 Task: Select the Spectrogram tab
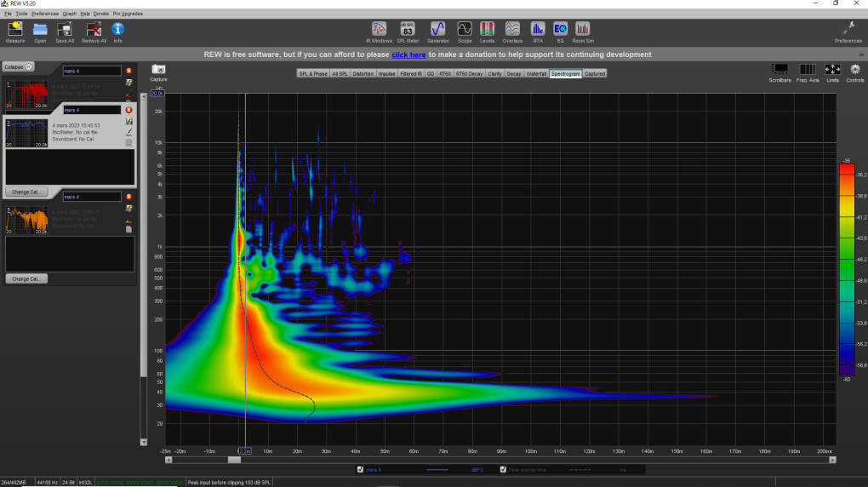pyautogui.click(x=566, y=74)
